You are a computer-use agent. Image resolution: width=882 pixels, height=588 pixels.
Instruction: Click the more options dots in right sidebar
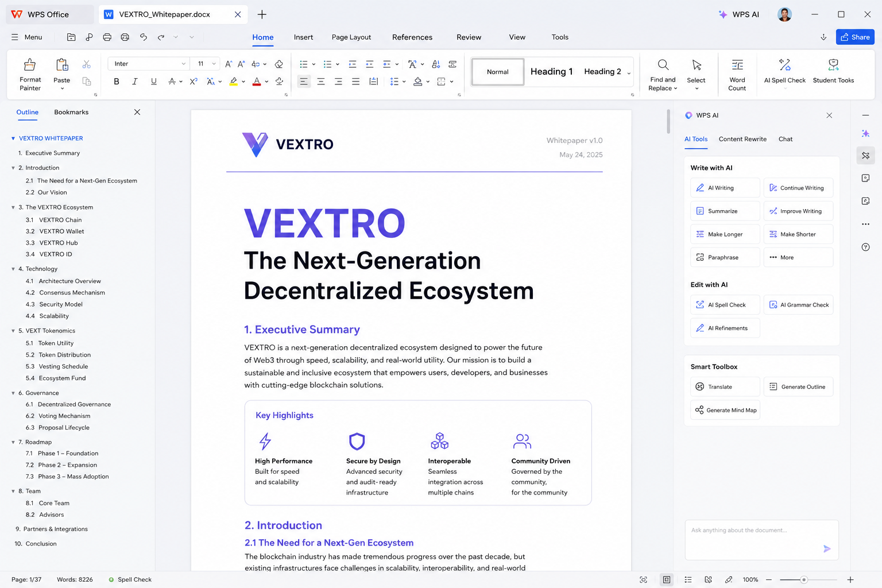click(866, 224)
